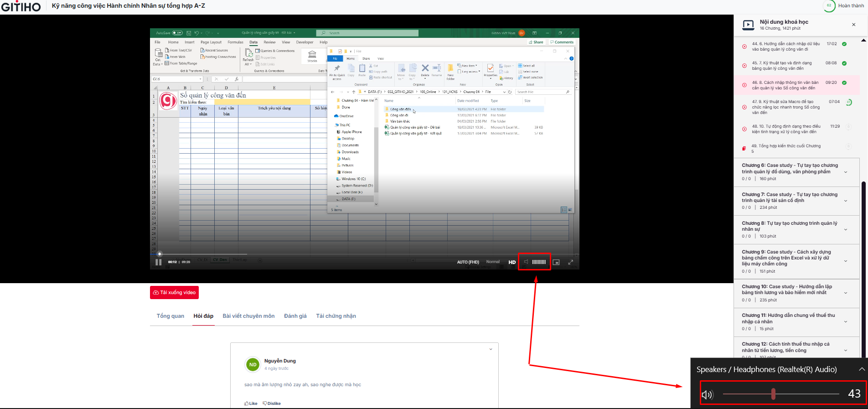Screen dimensions: 868x409
Task: Click Like on Nguyễn Dung's comment
Action: tap(251, 404)
